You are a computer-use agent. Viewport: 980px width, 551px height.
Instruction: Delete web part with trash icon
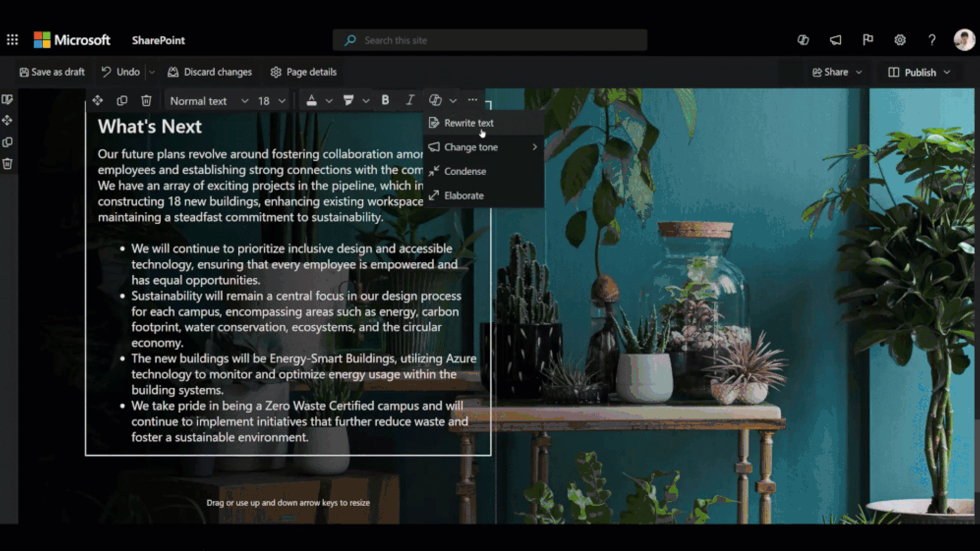(x=146, y=101)
